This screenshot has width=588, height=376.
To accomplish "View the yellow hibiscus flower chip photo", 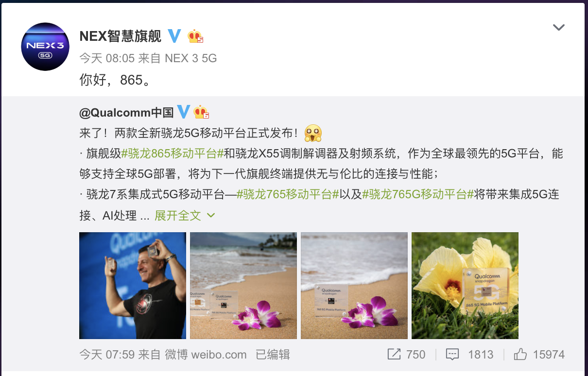I will click(465, 286).
